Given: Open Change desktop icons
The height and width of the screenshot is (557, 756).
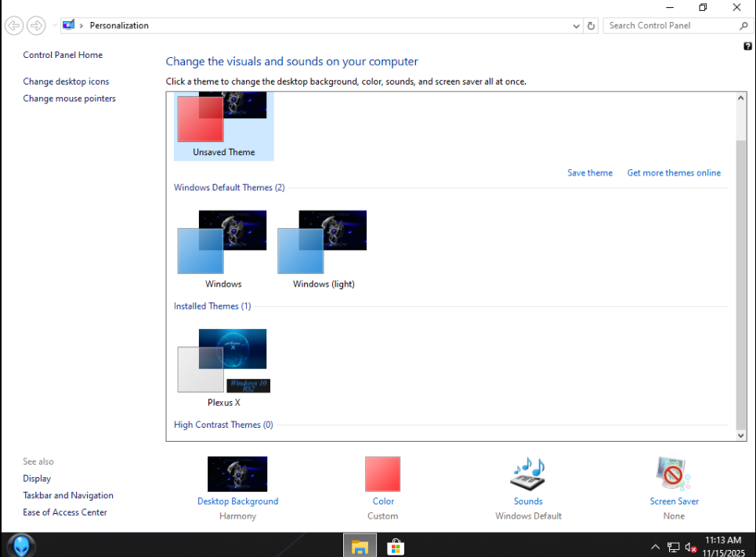Looking at the screenshot, I should pos(66,81).
